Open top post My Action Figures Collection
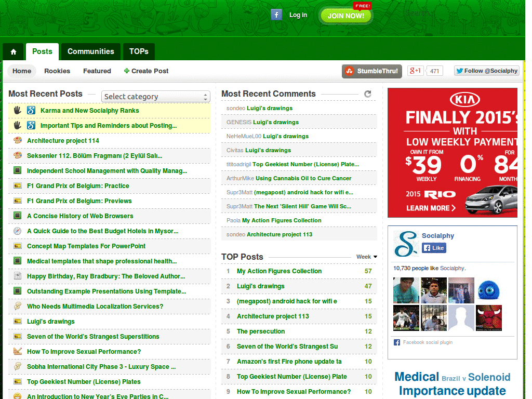Screen dimensions: 532x399 279,271
